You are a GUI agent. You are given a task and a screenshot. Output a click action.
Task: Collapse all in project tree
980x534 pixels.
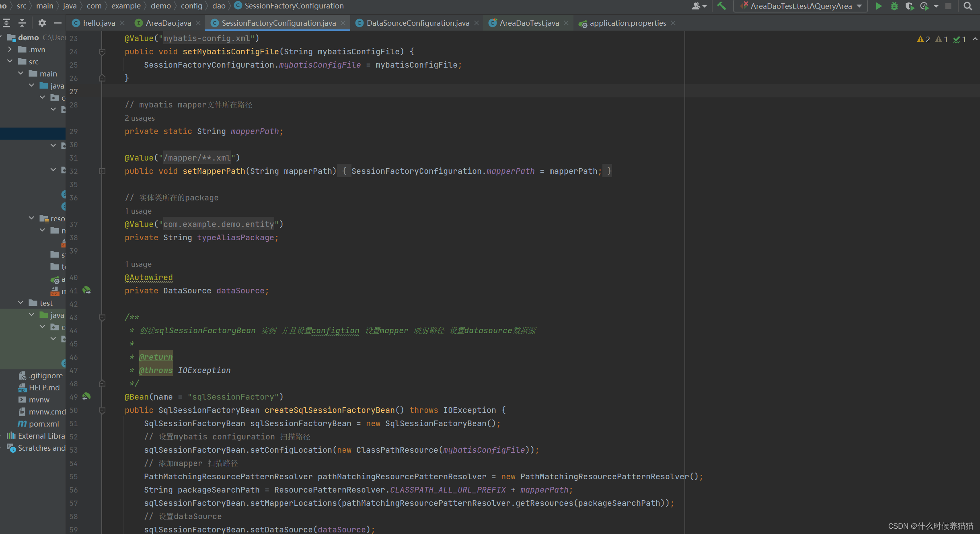click(x=22, y=23)
